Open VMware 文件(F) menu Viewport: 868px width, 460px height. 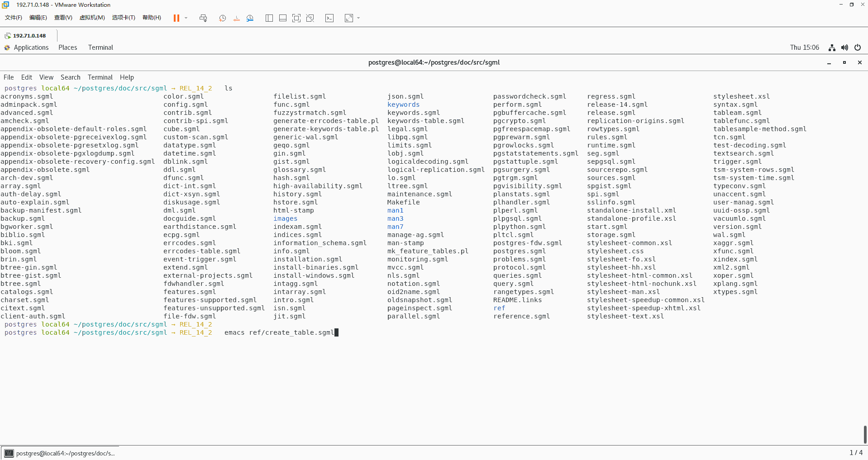14,18
